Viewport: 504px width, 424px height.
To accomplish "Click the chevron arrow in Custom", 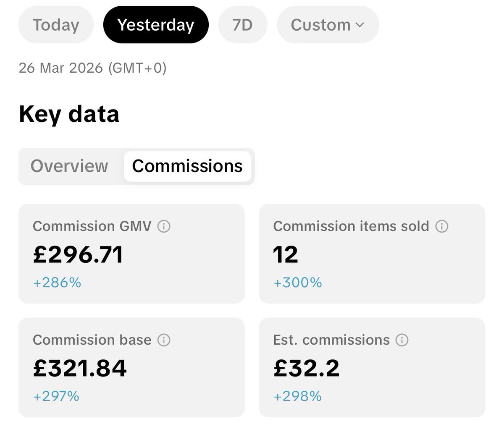I will point(360,25).
